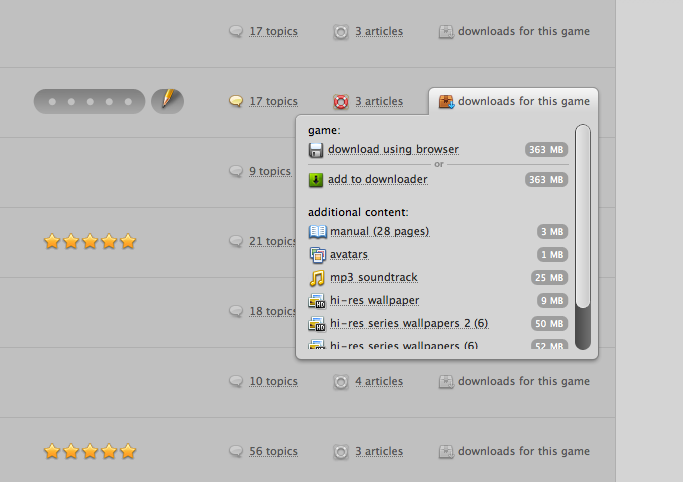Click the HD icon beside hi-res wallpaper
The height and width of the screenshot is (482, 683).
coord(317,301)
